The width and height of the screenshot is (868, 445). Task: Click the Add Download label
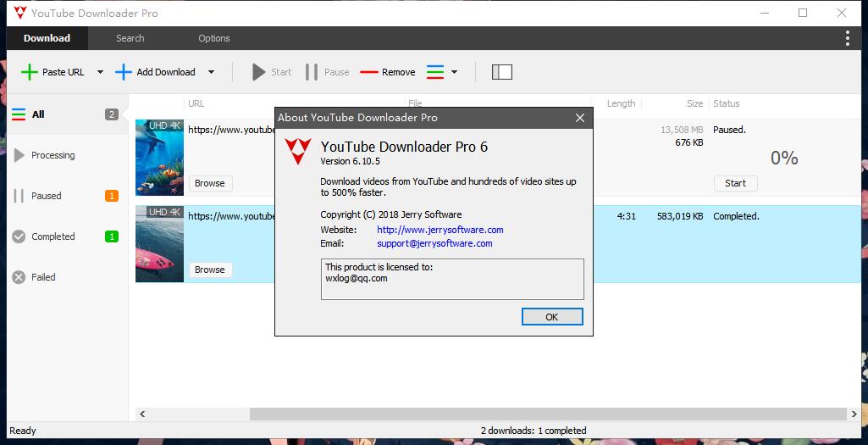pyautogui.click(x=166, y=72)
